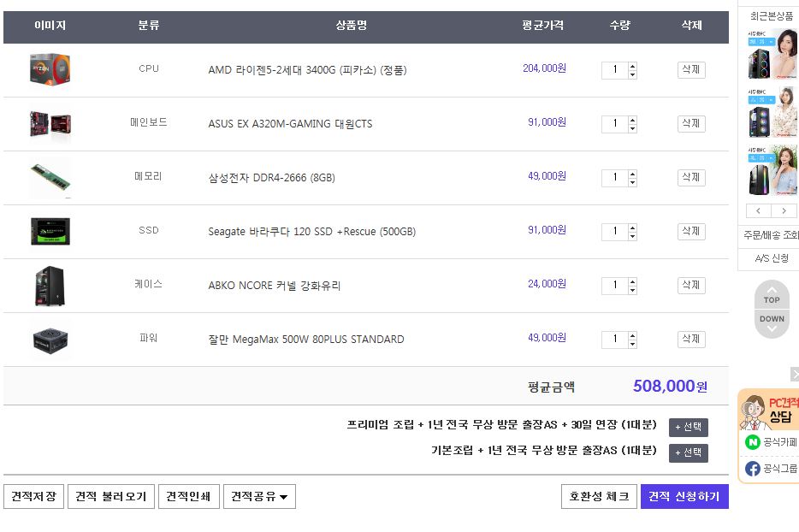The image size is (799, 532).
Task: Open Facebook 공식그룹 official group link
Action: coord(771,469)
